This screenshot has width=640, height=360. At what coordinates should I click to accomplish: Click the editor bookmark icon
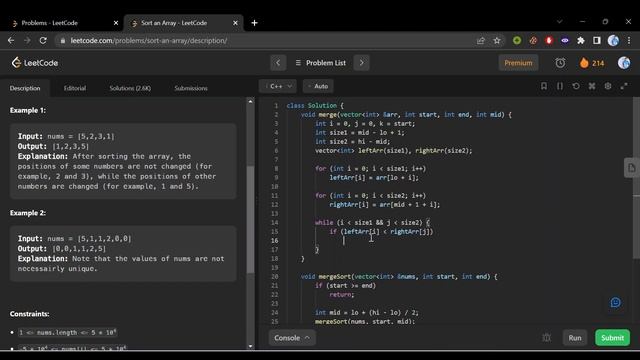click(544, 86)
